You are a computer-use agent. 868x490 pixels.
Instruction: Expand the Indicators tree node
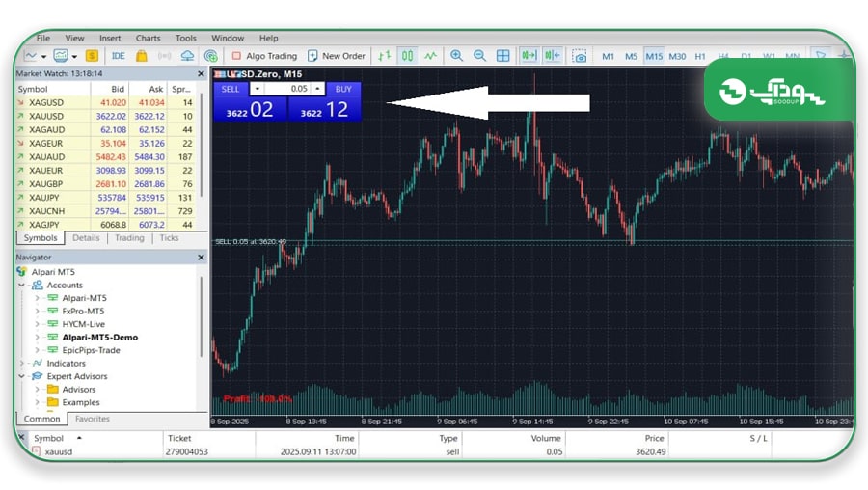tap(21, 364)
